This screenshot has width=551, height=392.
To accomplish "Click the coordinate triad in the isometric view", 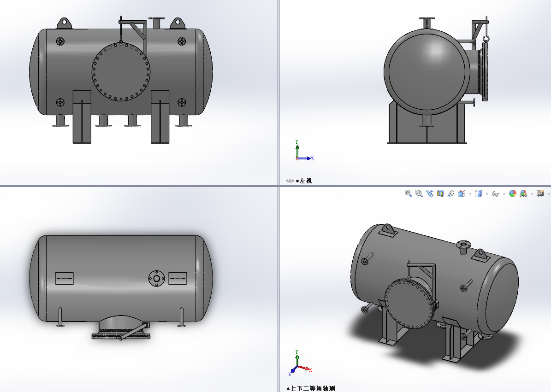I will [x=300, y=363].
